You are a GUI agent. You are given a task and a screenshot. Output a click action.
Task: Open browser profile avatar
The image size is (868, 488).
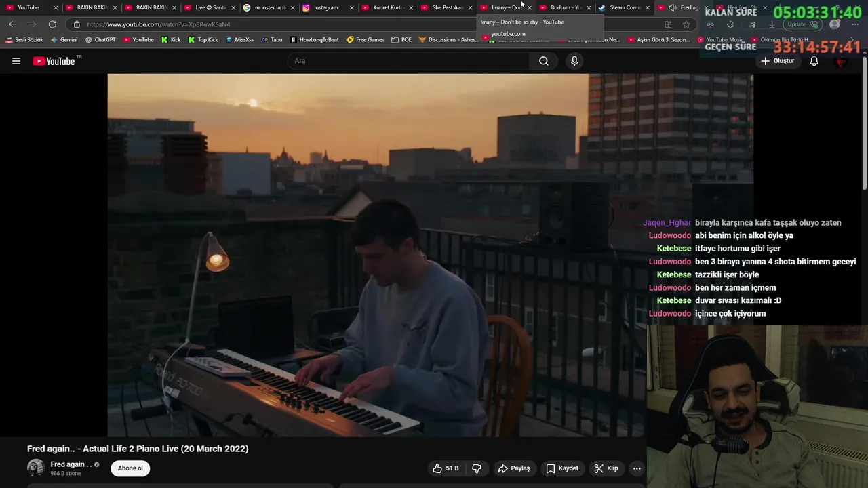pos(835,24)
